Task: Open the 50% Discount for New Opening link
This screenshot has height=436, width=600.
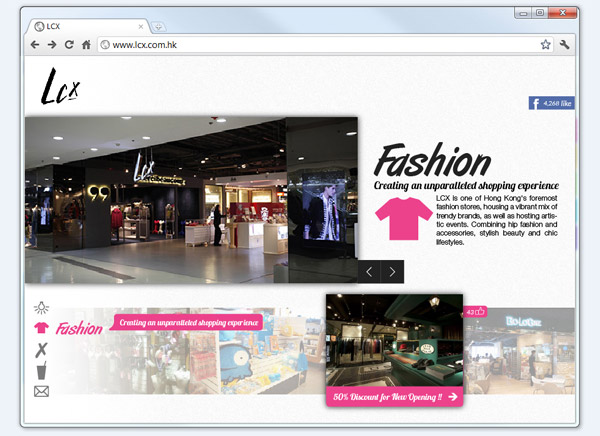Action: coord(395,397)
